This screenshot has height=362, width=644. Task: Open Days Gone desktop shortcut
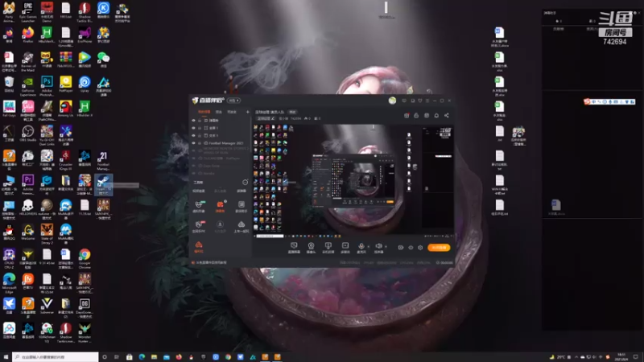tap(85, 308)
